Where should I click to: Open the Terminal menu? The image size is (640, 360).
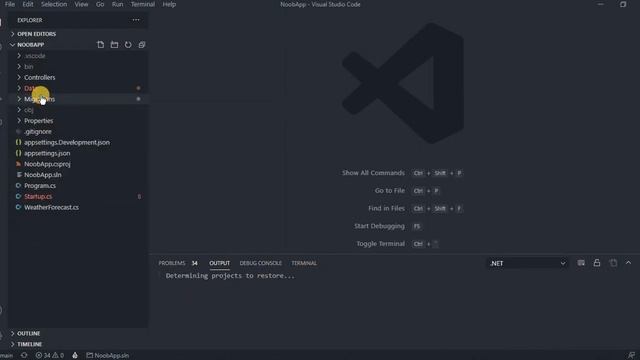coord(143,4)
